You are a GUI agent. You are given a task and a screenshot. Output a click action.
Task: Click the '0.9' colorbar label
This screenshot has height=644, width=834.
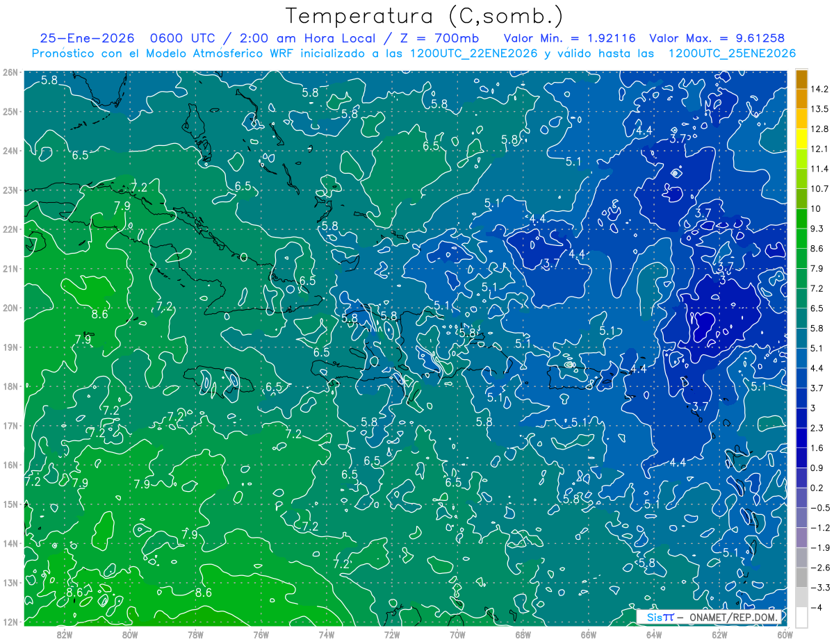818,468
